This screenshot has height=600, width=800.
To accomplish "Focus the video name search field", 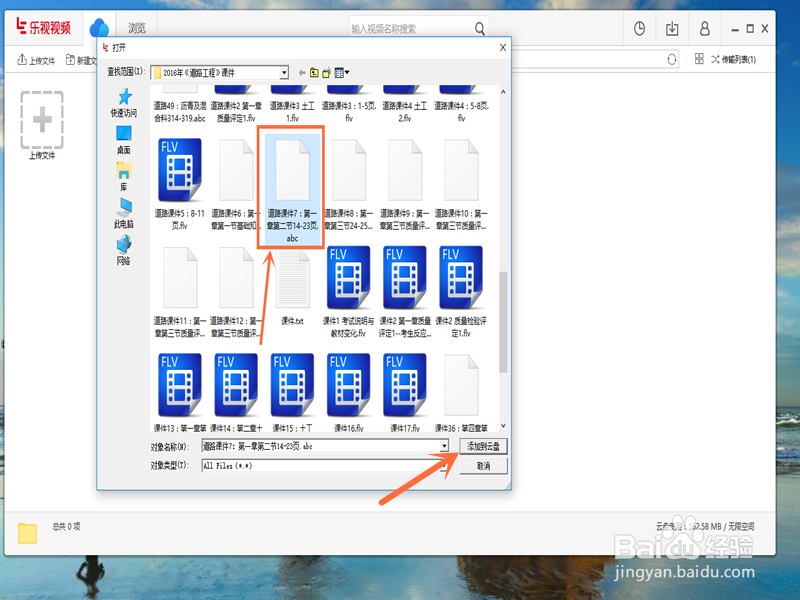I will pyautogui.click(x=411, y=29).
